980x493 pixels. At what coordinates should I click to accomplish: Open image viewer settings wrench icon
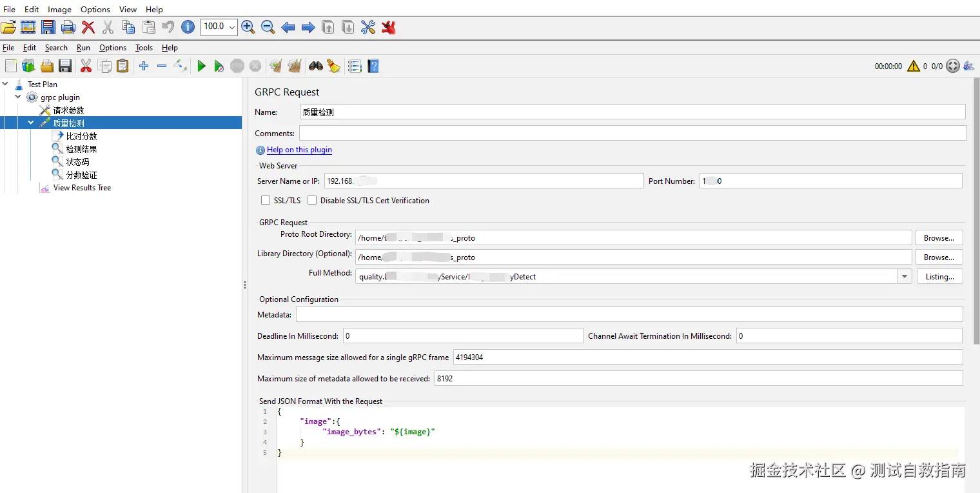(x=368, y=27)
